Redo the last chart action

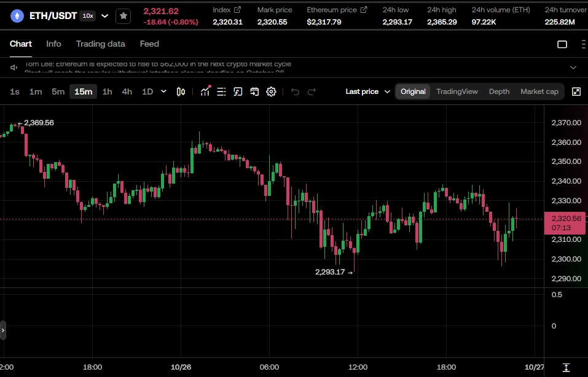click(312, 92)
